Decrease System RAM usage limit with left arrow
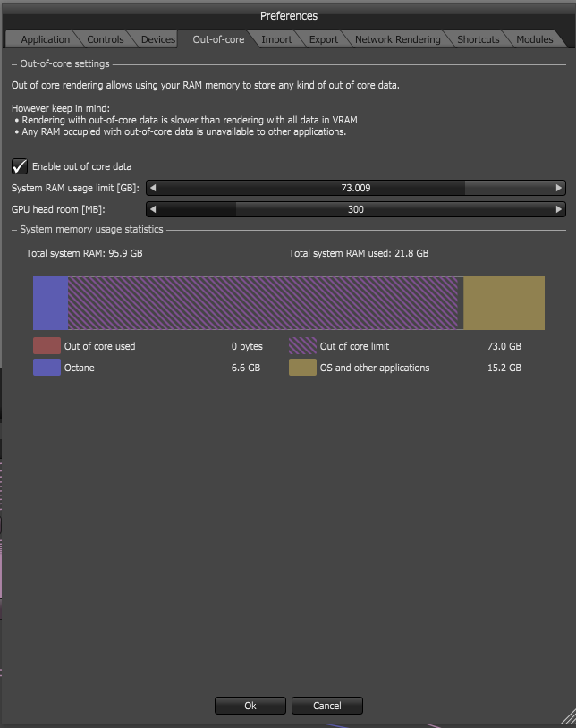 tap(153, 188)
